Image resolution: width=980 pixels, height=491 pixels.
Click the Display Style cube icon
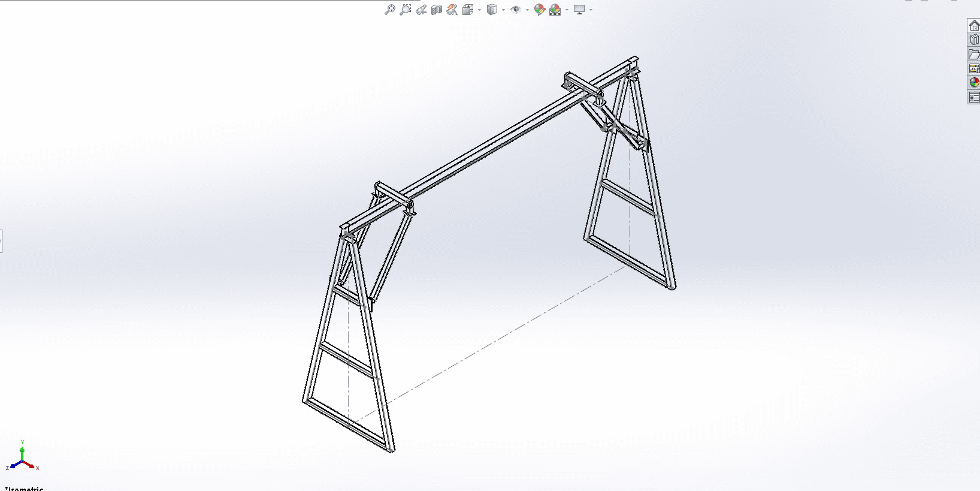[x=492, y=10]
